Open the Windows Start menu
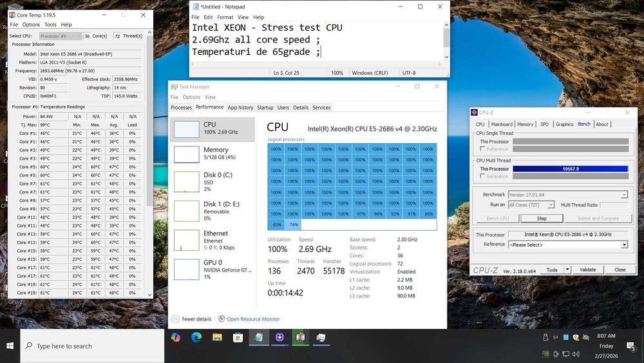The width and height of the screenshot is (644, 363). (x=10, y=346)
